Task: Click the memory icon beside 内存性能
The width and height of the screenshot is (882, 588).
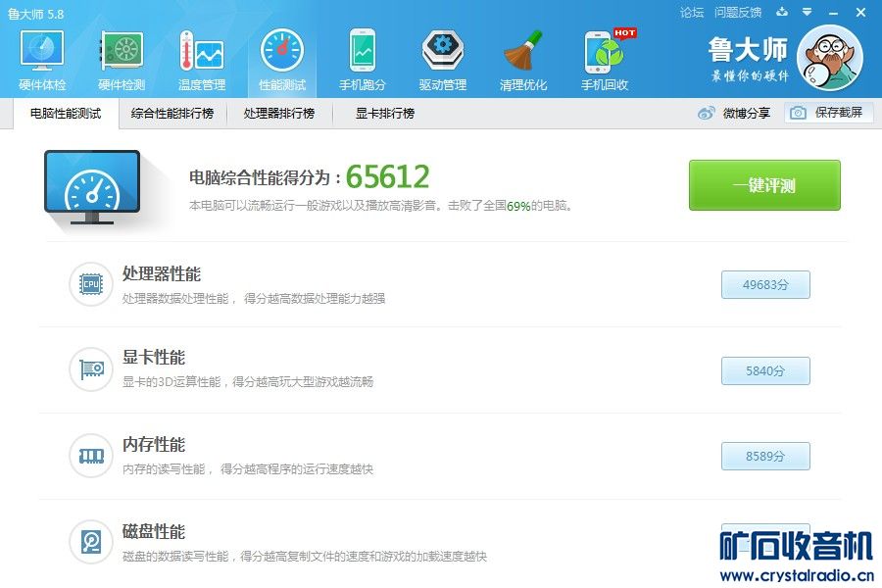Action: 91,456
